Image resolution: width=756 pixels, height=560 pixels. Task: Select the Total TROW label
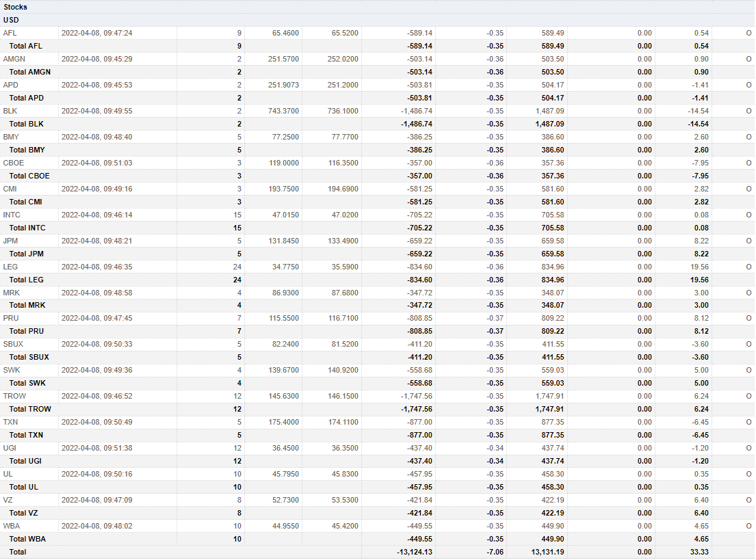30,410
